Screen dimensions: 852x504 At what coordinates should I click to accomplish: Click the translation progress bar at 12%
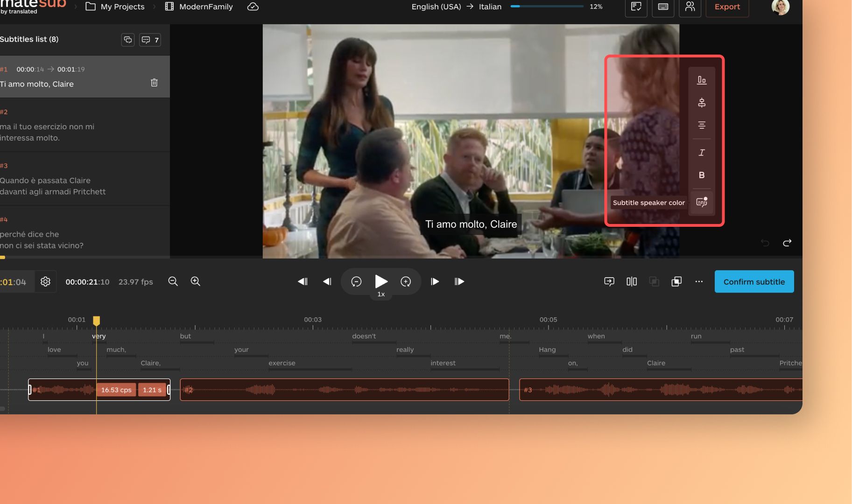547,7
